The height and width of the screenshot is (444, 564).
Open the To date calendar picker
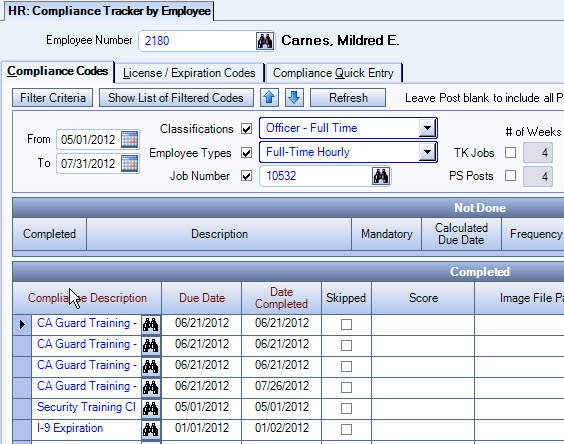point(129,164)
